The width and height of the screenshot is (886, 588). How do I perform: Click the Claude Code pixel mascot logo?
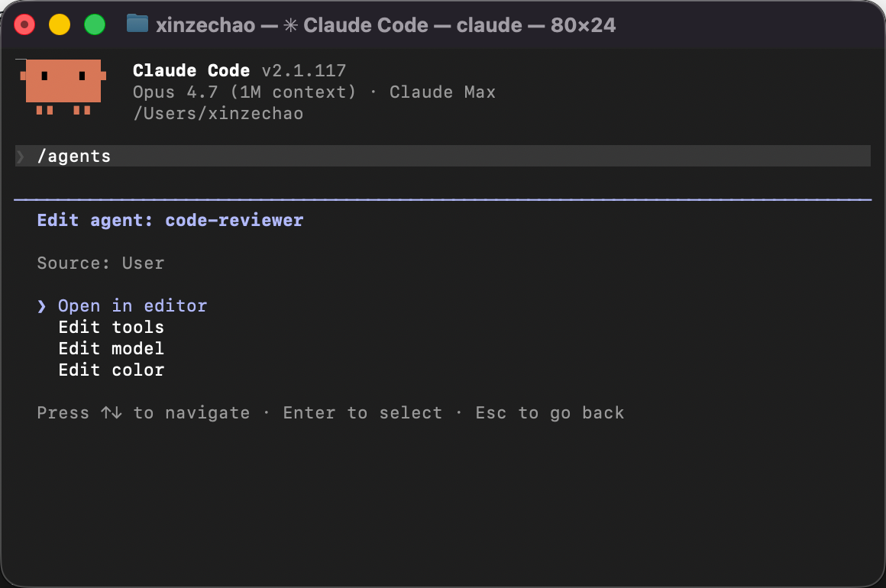[x=63, y=87]
